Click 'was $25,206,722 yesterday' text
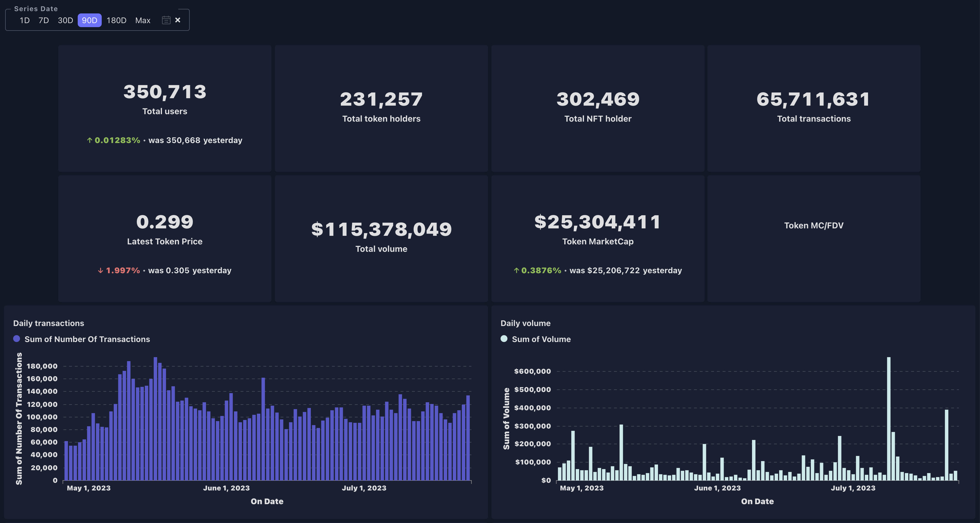Viewport: 980px width, 523px height. coord(626,271)
